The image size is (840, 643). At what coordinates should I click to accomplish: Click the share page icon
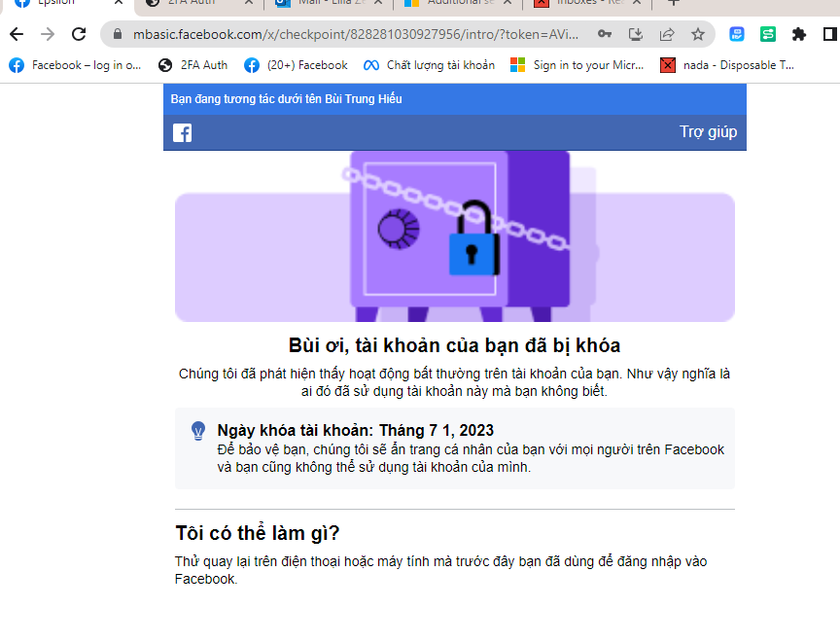pos(666,35)
